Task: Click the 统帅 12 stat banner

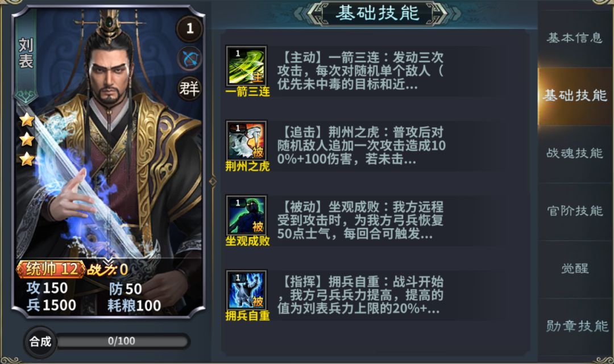Action: click(51, 269)
